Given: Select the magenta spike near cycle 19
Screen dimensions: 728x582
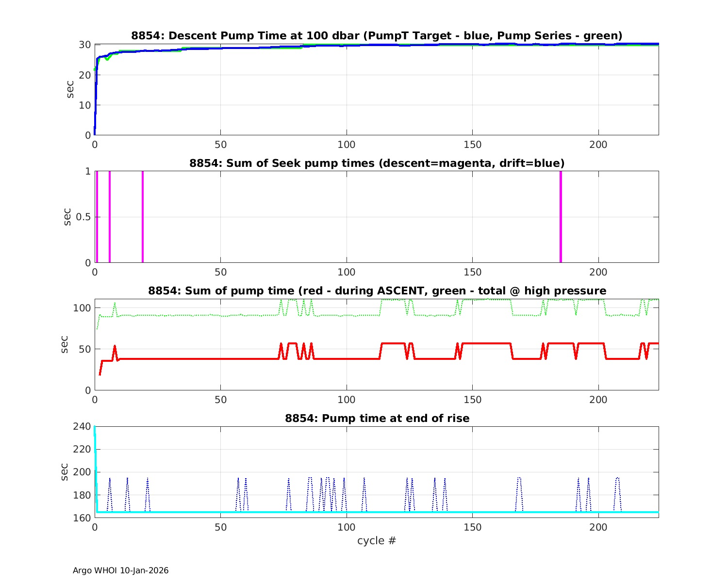Looking at the screenshot, I should [x=143, y=216].
